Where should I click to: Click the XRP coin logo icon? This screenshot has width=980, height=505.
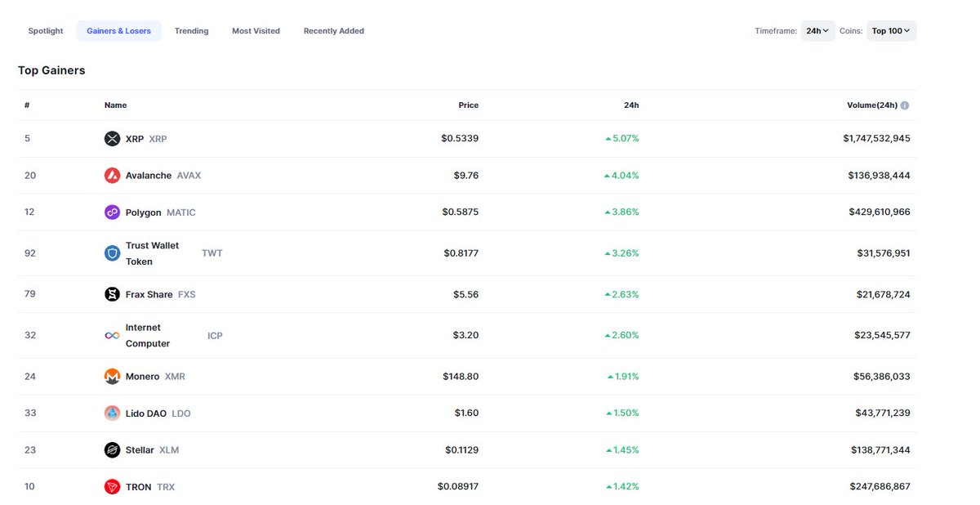point(112,139)
